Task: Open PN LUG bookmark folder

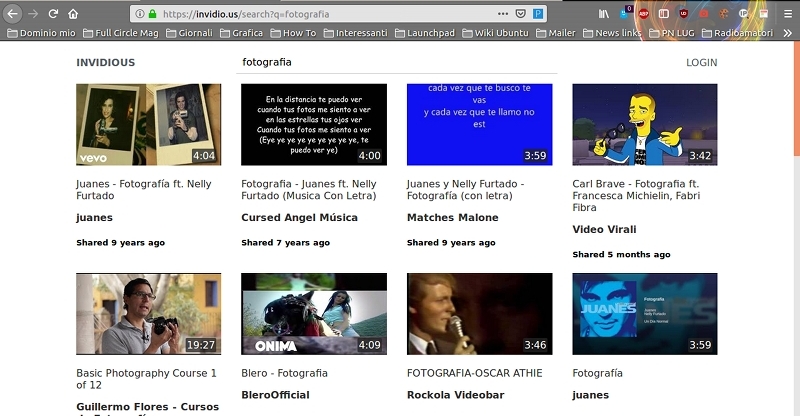Action: (x=672, y=33)
